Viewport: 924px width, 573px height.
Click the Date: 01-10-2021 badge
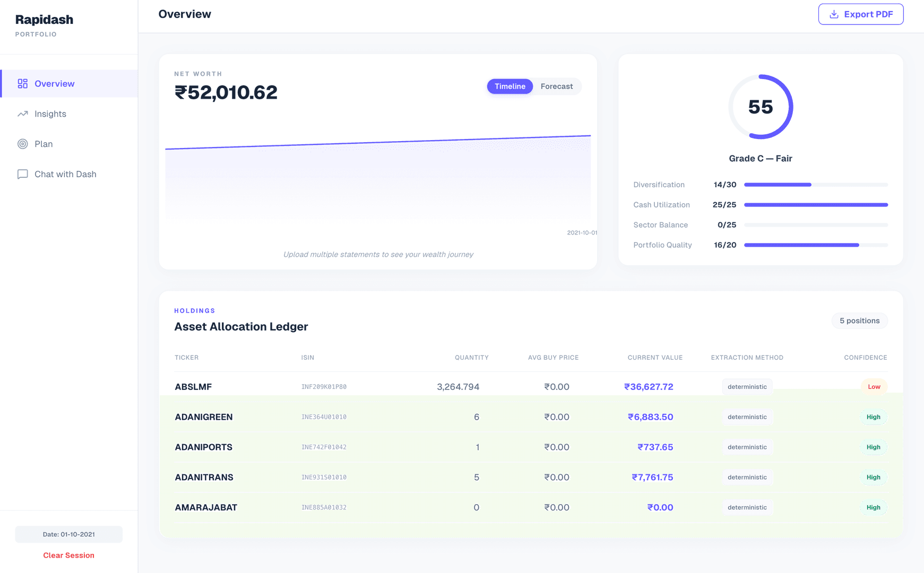[68, 534]
